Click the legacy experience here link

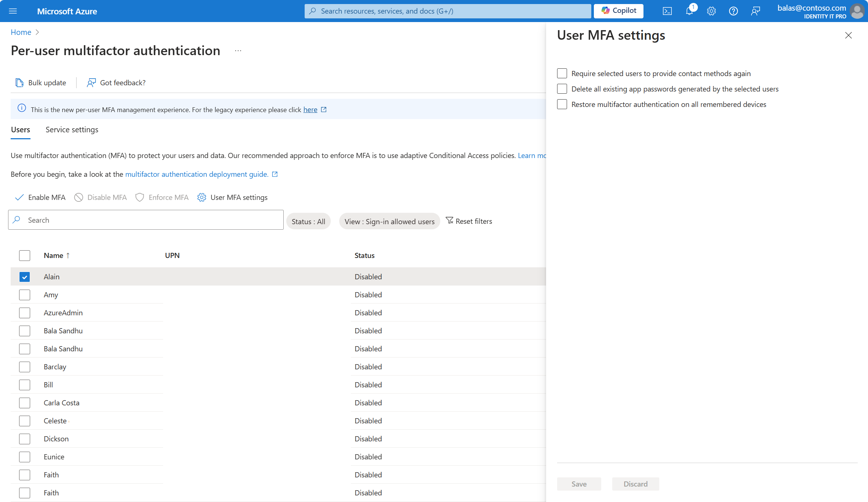tap(310, 110)
